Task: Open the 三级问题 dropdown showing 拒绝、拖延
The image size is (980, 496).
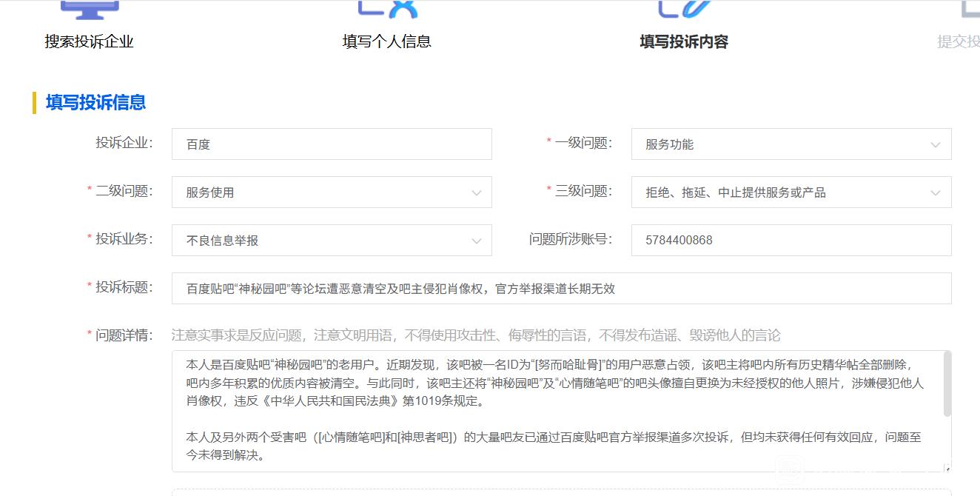Action: tap(791, 192)
